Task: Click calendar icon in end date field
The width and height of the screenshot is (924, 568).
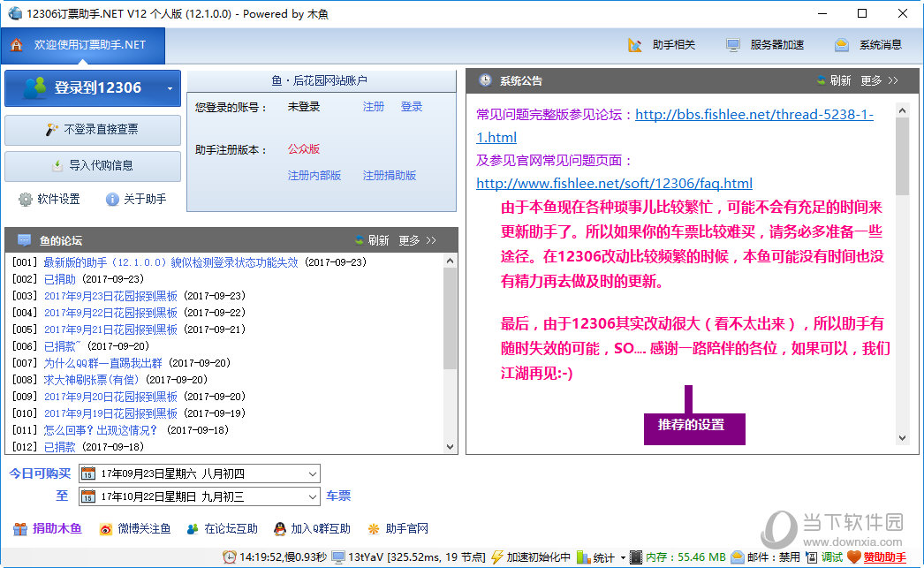Action: 88,496
